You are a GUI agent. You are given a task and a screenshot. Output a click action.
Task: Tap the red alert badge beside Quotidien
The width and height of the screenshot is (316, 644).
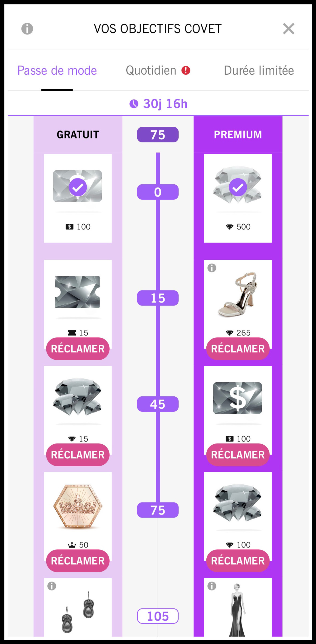coord(186,70)
